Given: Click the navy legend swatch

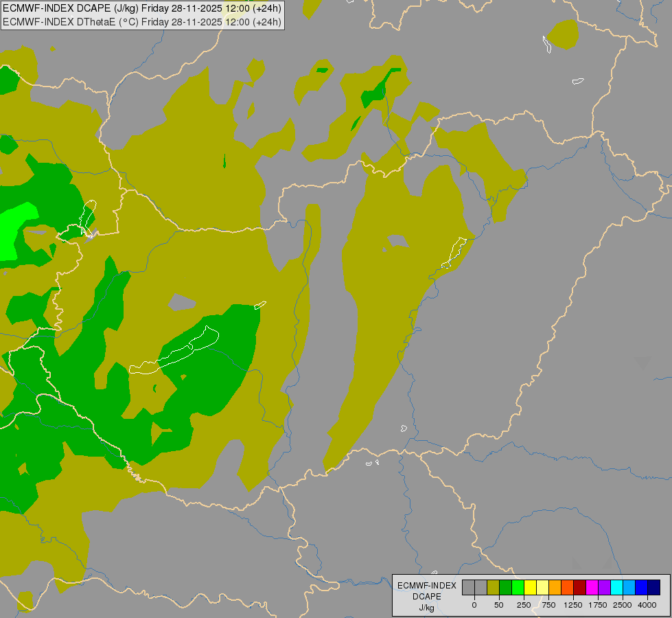Looking at the screenshot, I should (654, 588).
